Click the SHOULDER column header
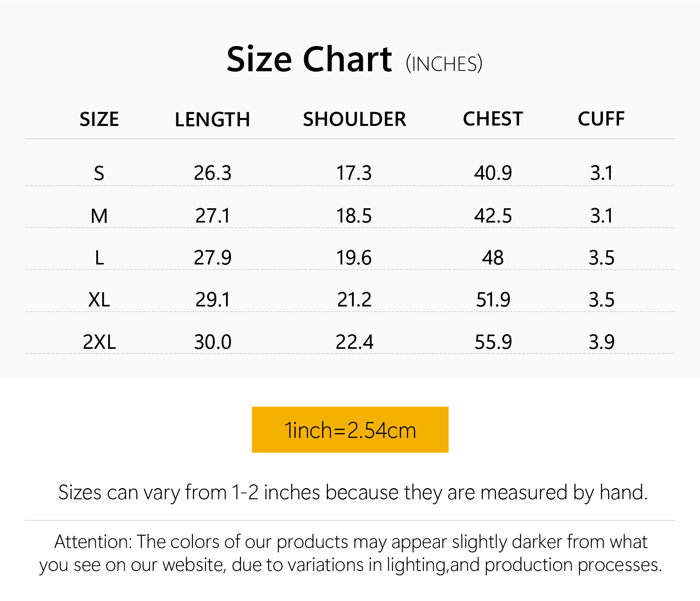This screenshot has height=601, width=700. 354,119
